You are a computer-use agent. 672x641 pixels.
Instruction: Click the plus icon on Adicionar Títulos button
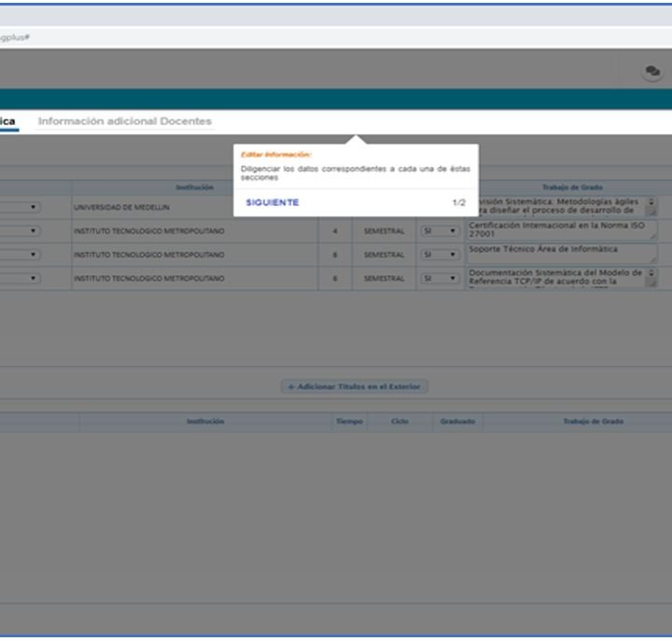pyautogui.click(x=291, y=387)
